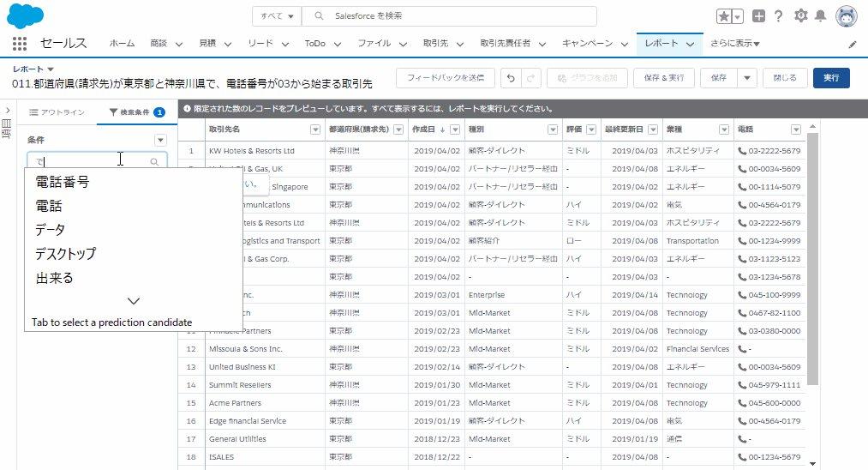Click フィードバックを送信 button
The height and width of the screenshot is (470, 868).
coord(445,78)
